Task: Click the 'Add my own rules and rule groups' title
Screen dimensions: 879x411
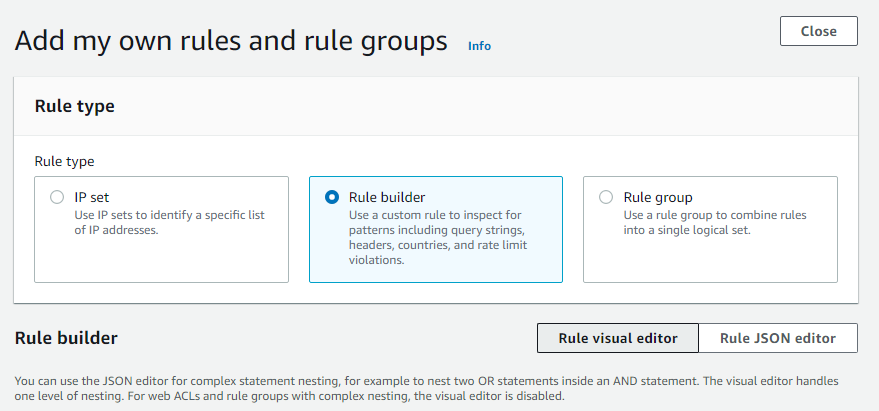Action: (x=231, y=41)
